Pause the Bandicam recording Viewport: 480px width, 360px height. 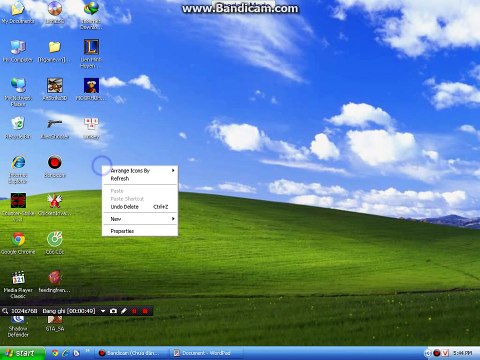tap(134, 311)
